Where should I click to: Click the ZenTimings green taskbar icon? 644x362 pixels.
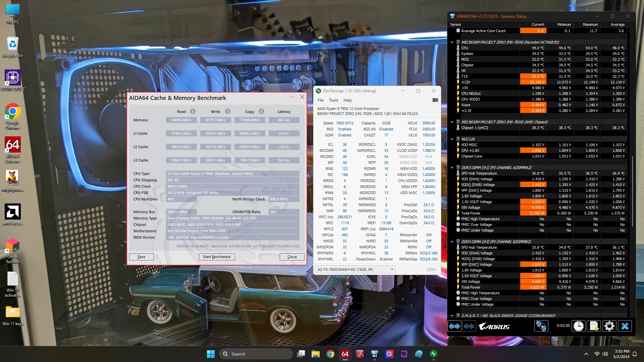[x=434, y=354]
